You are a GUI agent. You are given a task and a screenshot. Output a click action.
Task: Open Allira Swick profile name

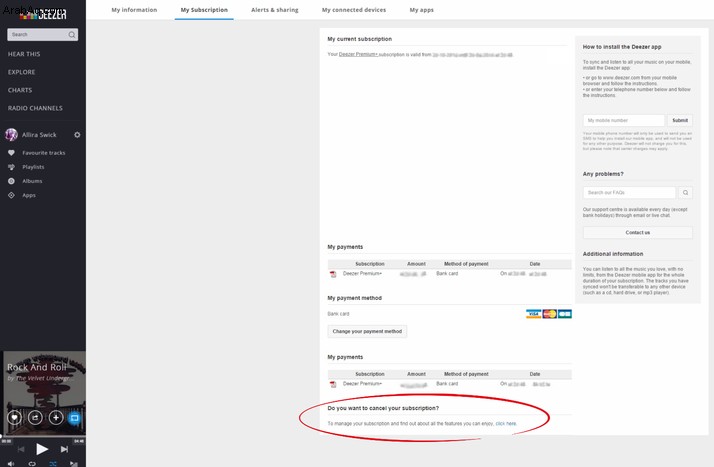39,135
